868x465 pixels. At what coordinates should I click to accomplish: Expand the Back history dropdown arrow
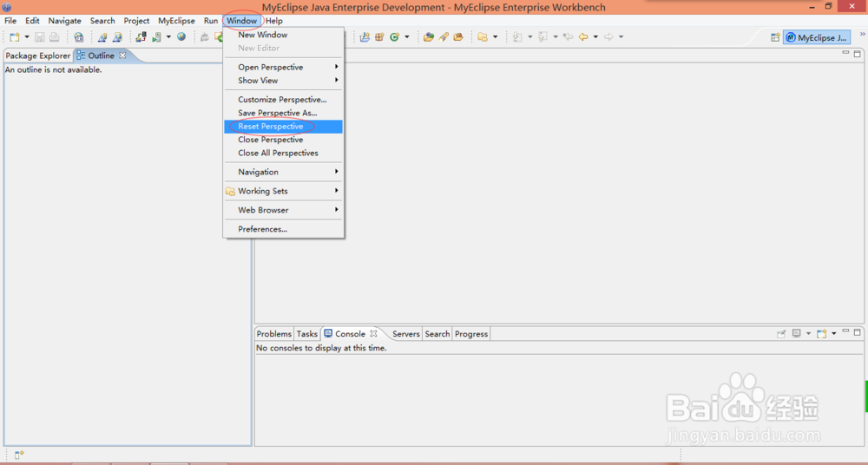click(595, 37)
